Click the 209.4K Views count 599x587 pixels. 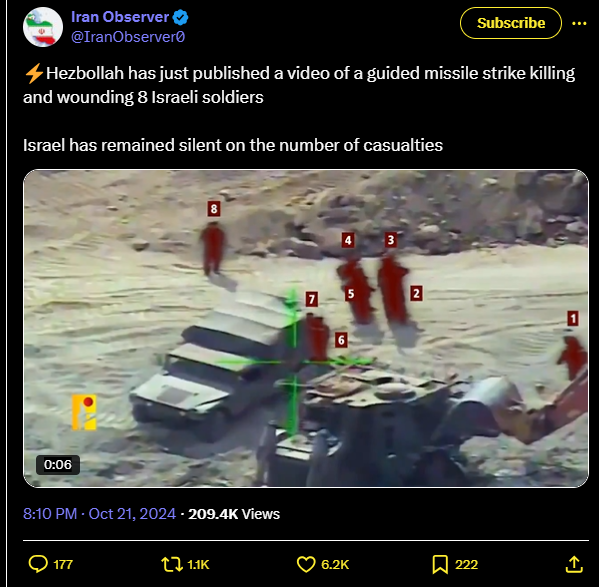(x=234, y=514)
